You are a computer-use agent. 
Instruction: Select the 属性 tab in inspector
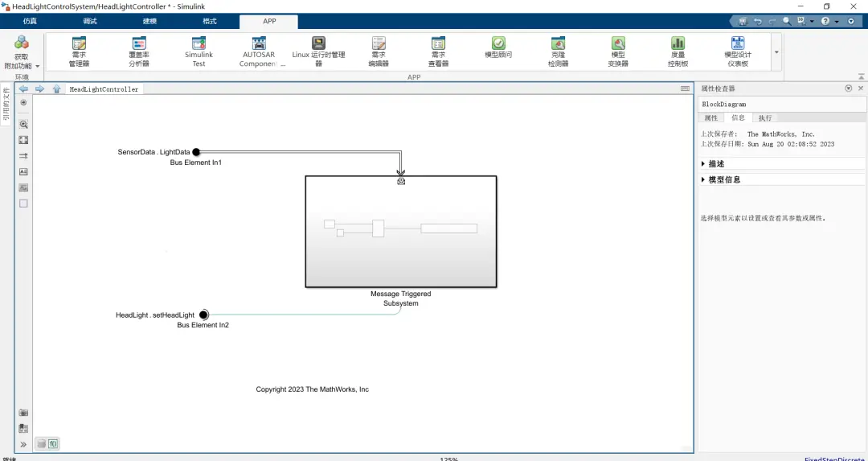(710, 118)
